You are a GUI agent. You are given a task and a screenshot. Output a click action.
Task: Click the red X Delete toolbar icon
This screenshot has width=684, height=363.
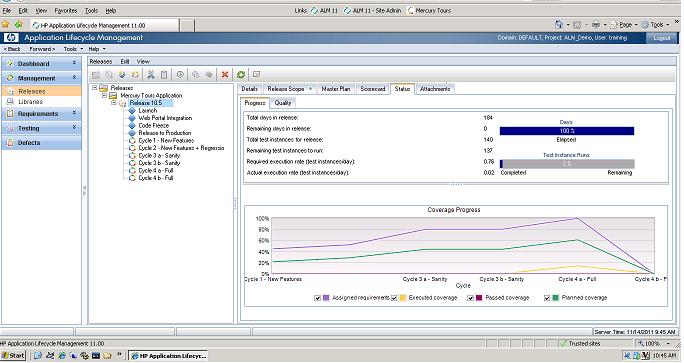(x=225, y=75)
